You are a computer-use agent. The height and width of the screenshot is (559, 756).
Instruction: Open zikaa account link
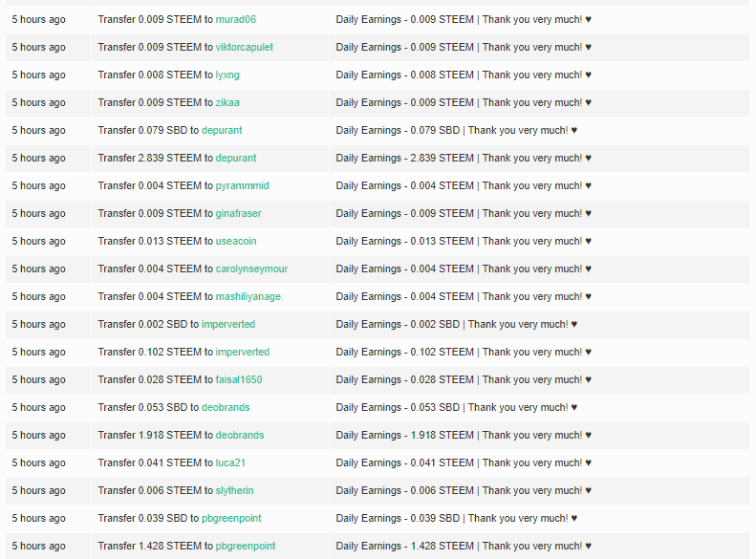(227, 102)
